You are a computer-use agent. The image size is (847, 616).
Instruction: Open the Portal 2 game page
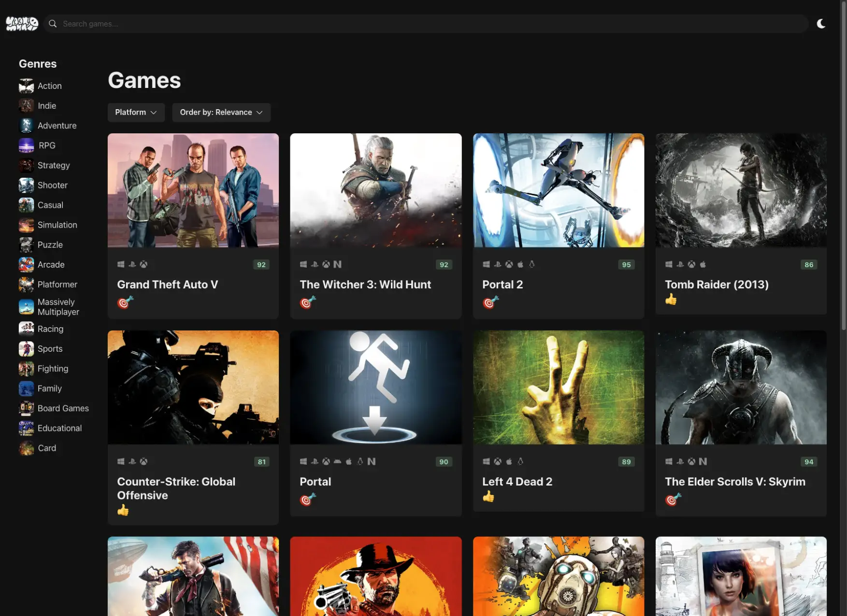502,285
